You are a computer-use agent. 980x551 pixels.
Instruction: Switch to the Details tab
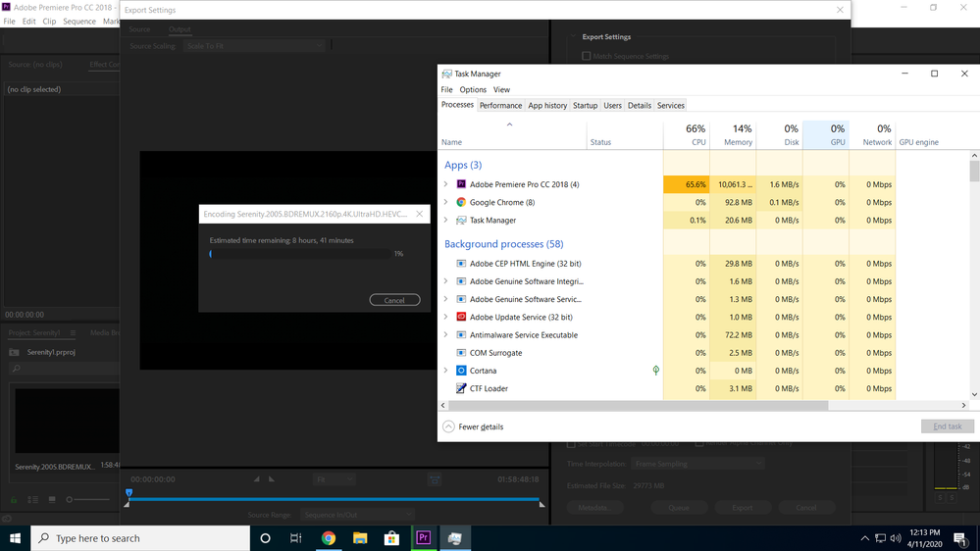(640, 106)
